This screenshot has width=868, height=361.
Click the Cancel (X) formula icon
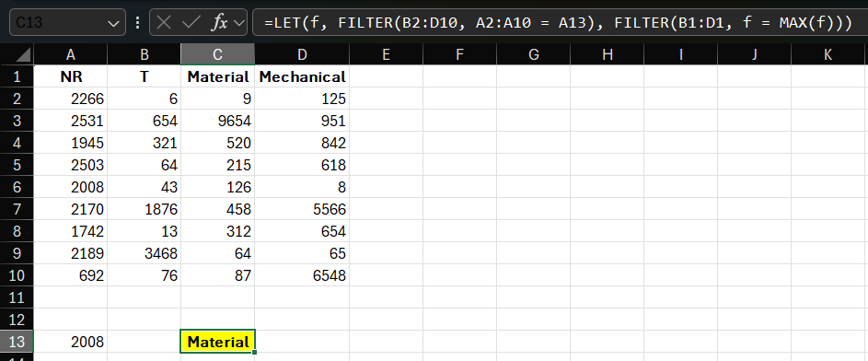tap(164, 23)
